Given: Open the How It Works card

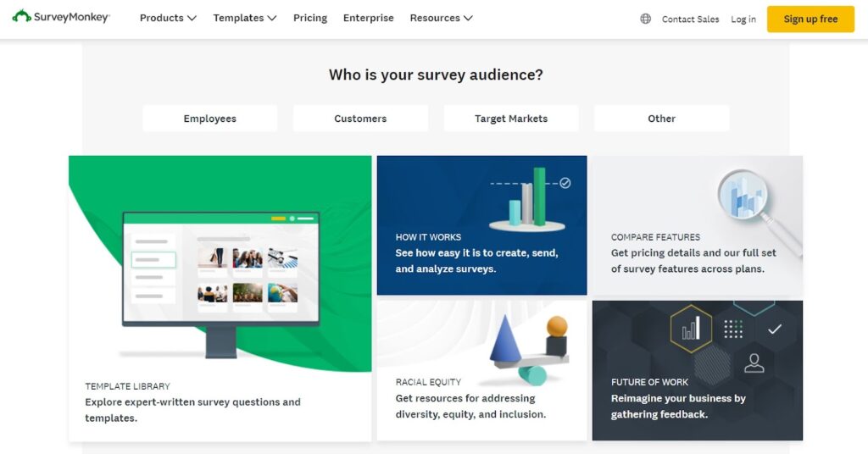Looking at the screenshot, I should coord(481,225).
